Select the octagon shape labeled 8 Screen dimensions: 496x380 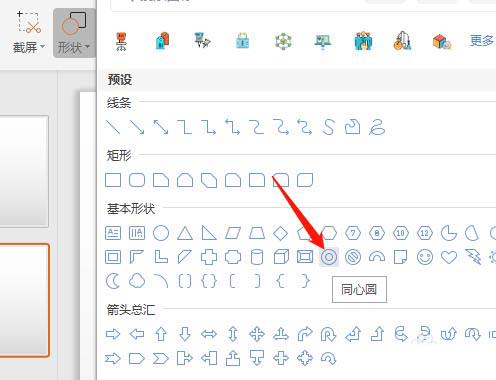(x=377, y=233)
